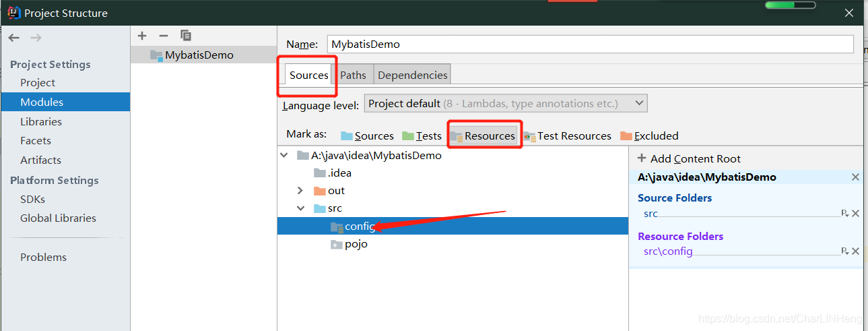This screenshot has width=868, height=331.
Task: Click src entry under Source Folders
Action: click(650, 214)
